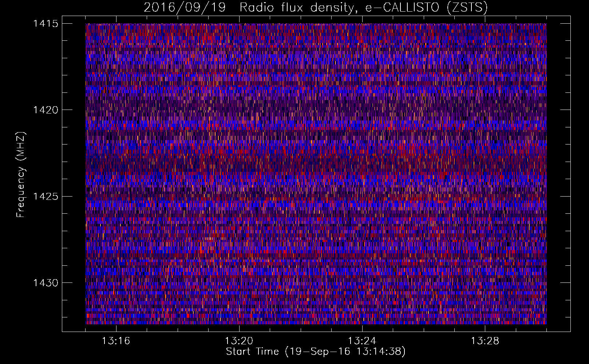Select the 1425 frequency tick label
This screenshot has height=364, width=589.
pos(46,197)
